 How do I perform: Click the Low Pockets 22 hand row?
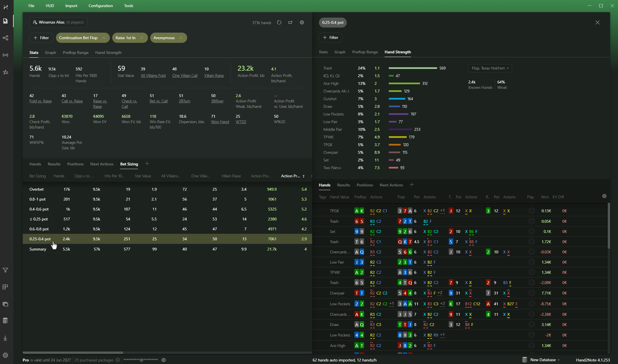[x=460, y=304]
